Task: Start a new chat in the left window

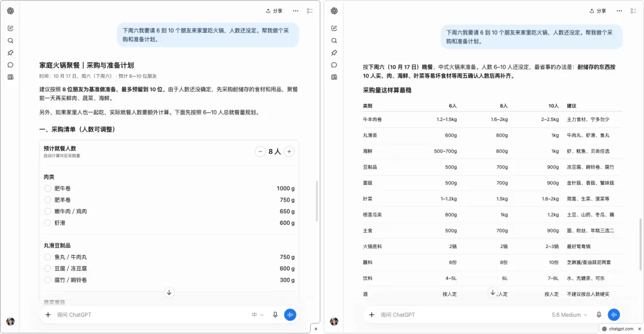Action: tap(11, 29)
